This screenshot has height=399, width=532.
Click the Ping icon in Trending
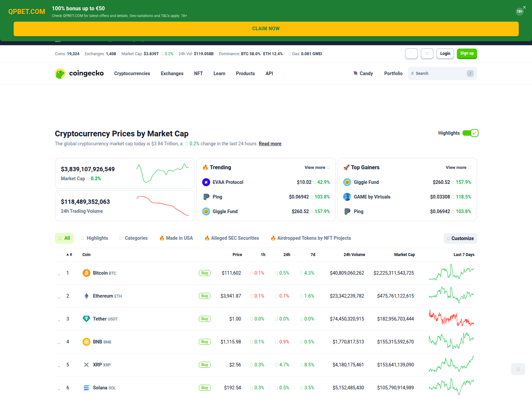click(x=206, y=197)
